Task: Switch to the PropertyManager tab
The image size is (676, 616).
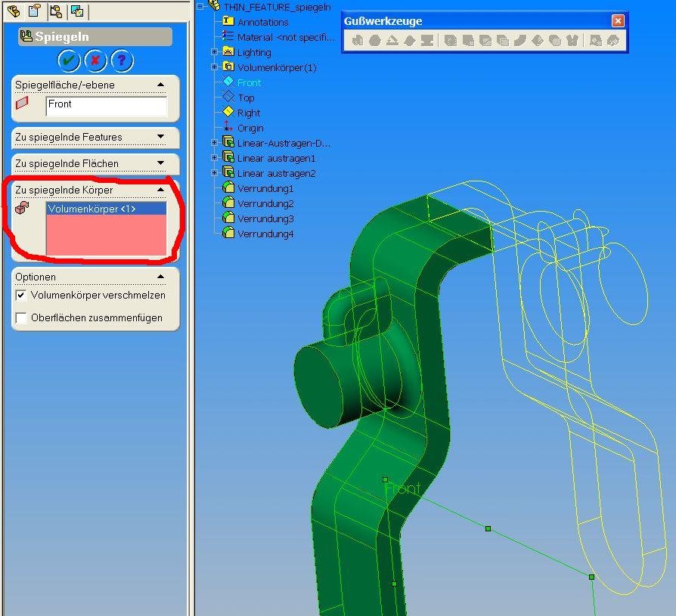Action: (x=35, y=11)
